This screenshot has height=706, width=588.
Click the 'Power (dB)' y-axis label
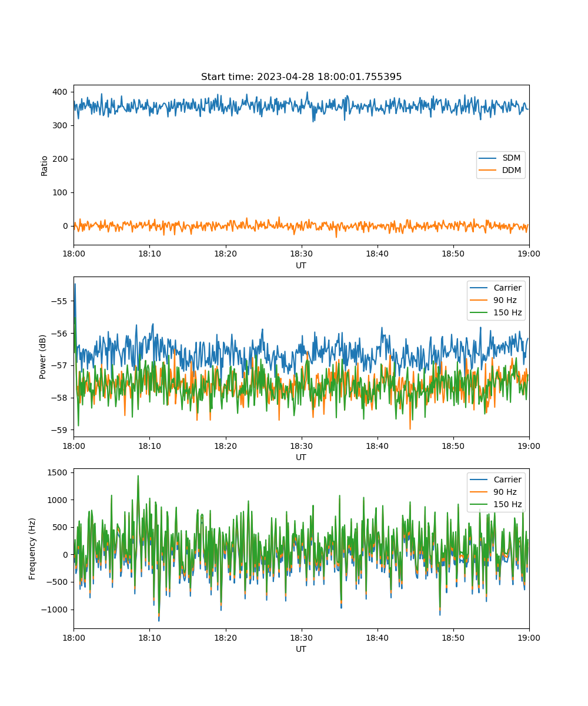pos(43,357)
